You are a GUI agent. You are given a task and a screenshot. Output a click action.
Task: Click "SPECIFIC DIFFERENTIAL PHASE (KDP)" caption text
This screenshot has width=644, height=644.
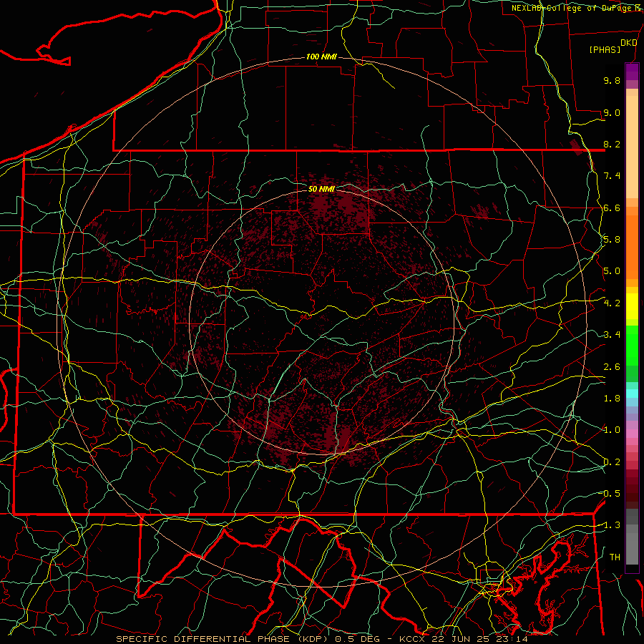pos(223,639)
